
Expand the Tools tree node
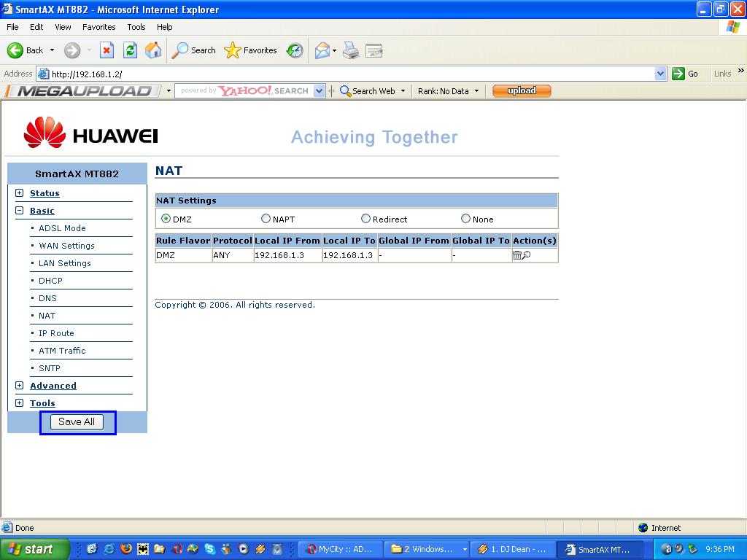20,402
